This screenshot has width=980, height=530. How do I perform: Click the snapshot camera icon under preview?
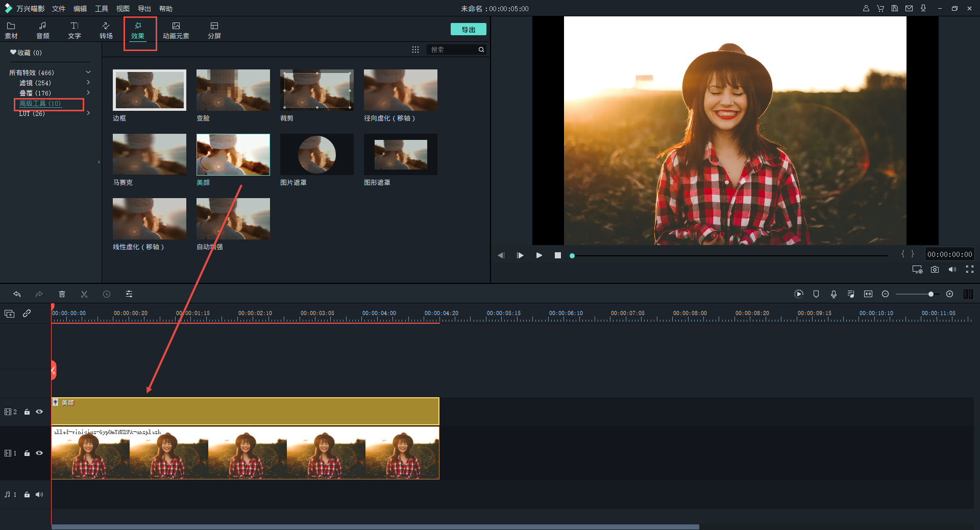click(935, 270)
